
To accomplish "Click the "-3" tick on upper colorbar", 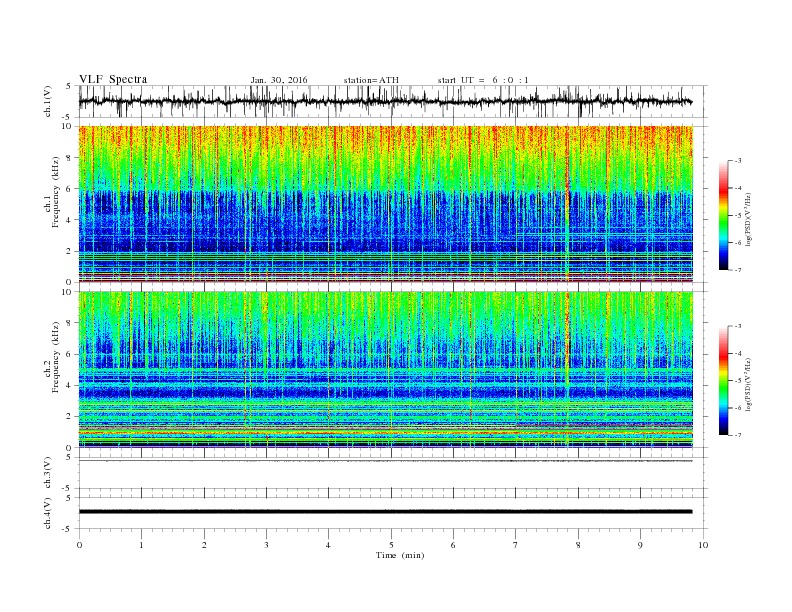I will (x=737, y=161).
